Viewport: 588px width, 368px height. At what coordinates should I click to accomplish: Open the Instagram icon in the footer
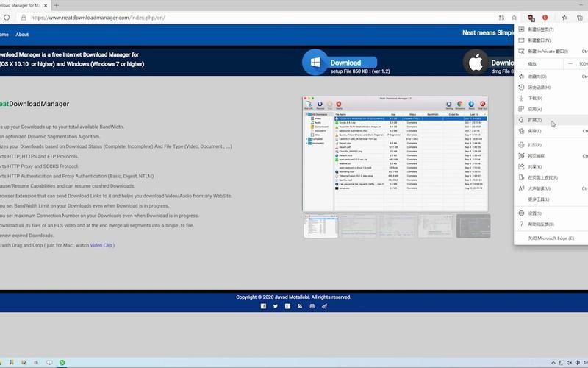tap(312, 306)
